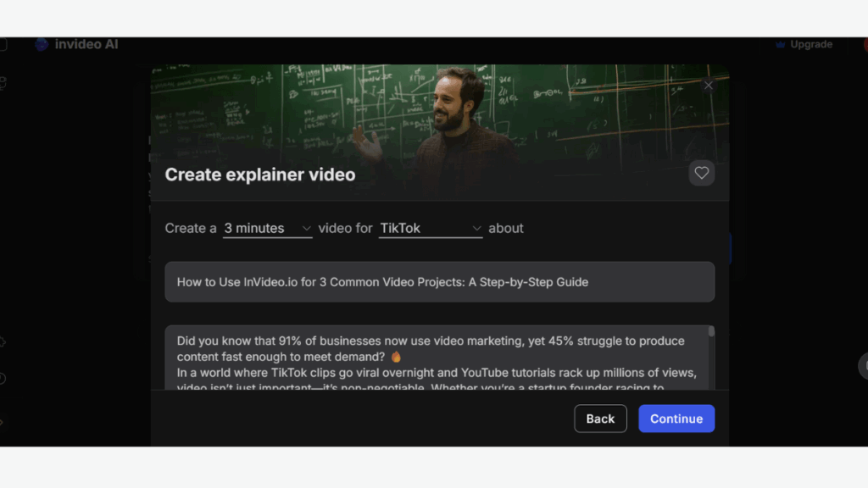
Task: Open the Upgrade plan button
Action: pos(804,44)
